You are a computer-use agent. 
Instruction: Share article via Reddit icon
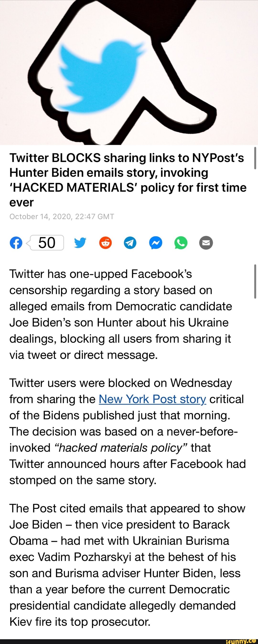coord(105,242)
